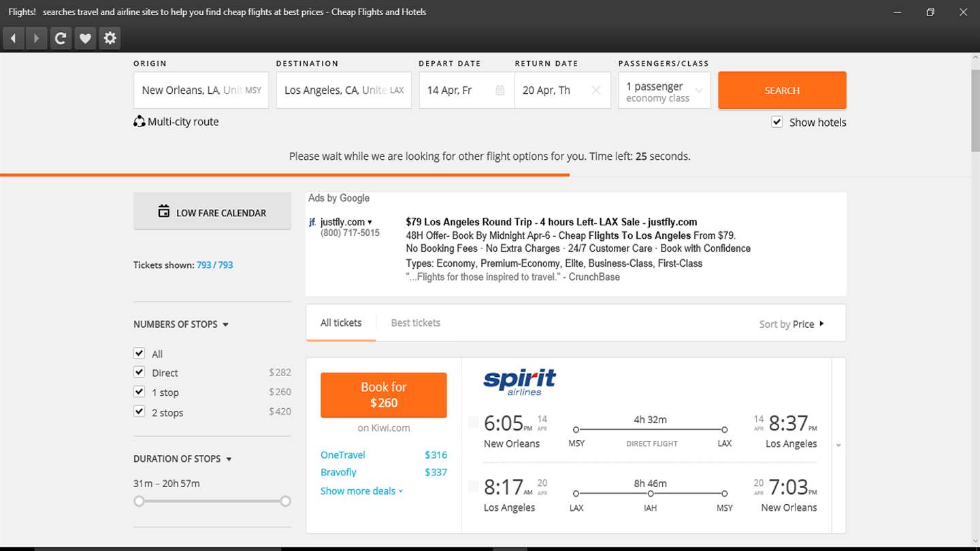
Task: Add to favorites with the heart icon
Action: (x=85, y=38)
